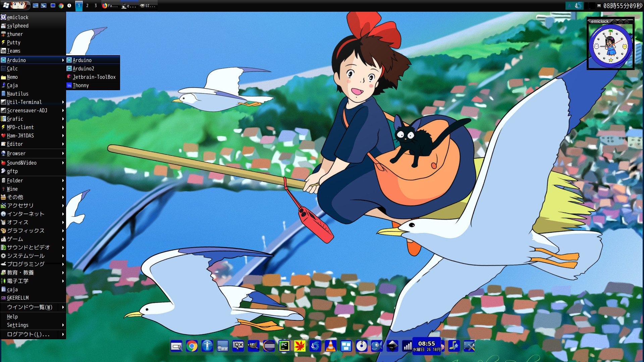
Task: Switch to workspace 2
Action: [87, 6]
